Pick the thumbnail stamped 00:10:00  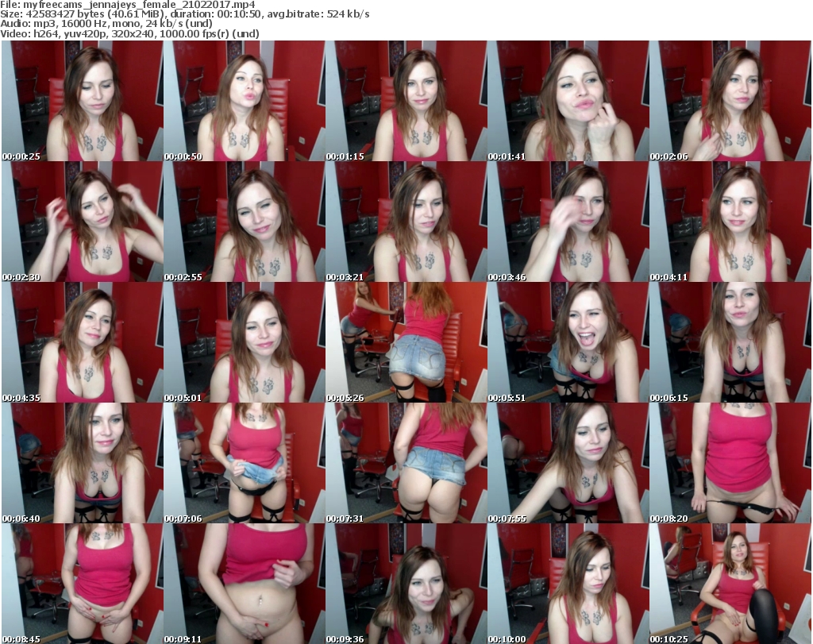pos(568,584)
